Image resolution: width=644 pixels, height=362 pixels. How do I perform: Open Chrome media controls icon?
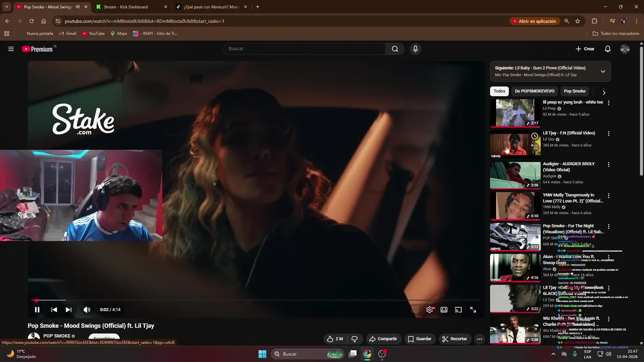click(612, 21)
